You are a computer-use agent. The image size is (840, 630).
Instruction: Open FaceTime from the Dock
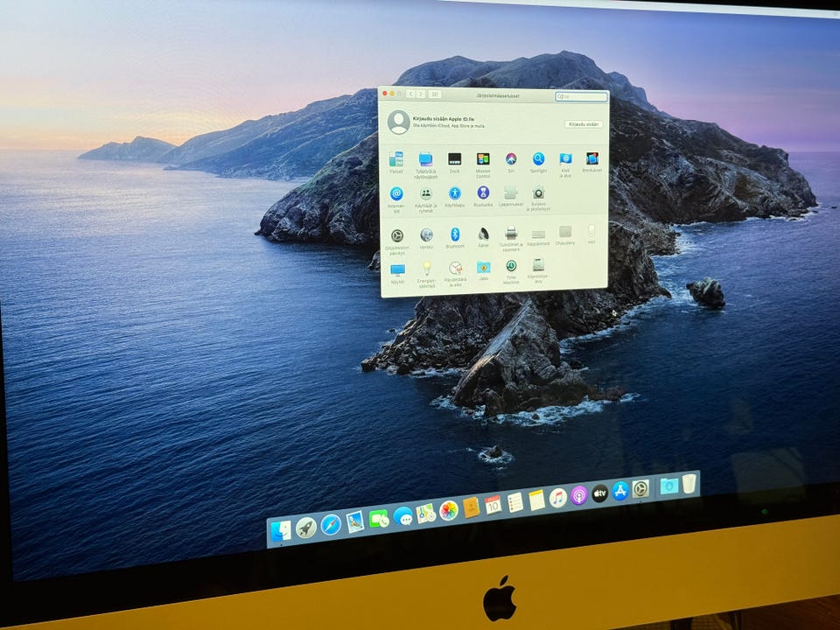click(379, 519)
